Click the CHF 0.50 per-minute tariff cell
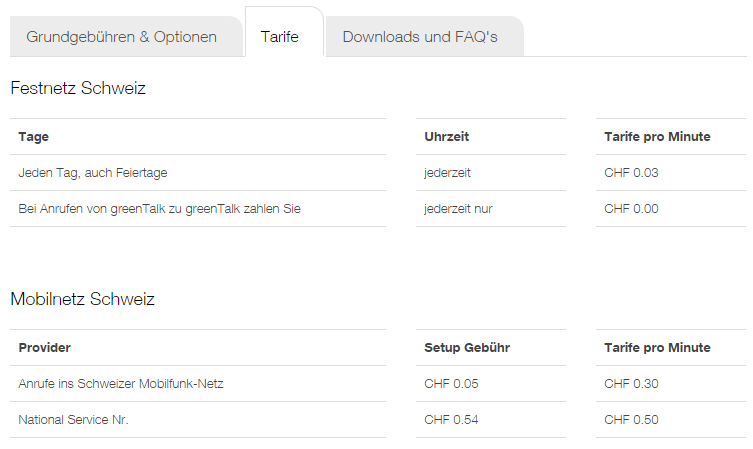The width and height of the screenshot is (753, 449). [631, 420]
